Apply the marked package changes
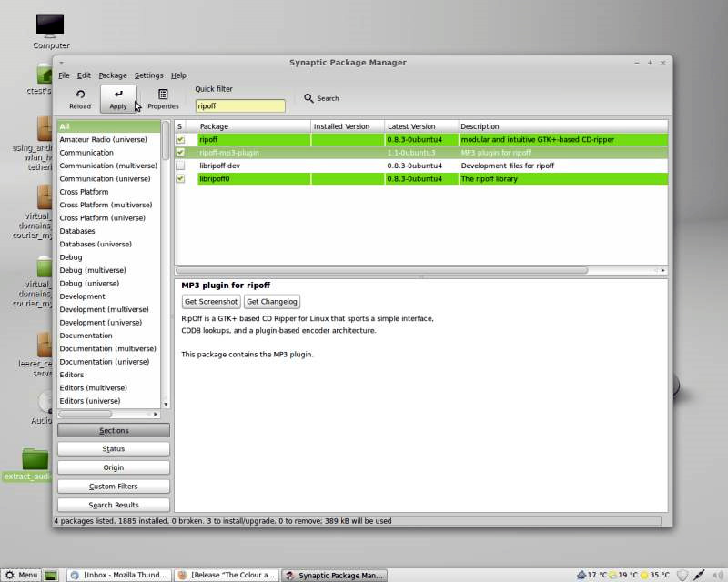This screenshot has height=582, width=728. point(118,98)
